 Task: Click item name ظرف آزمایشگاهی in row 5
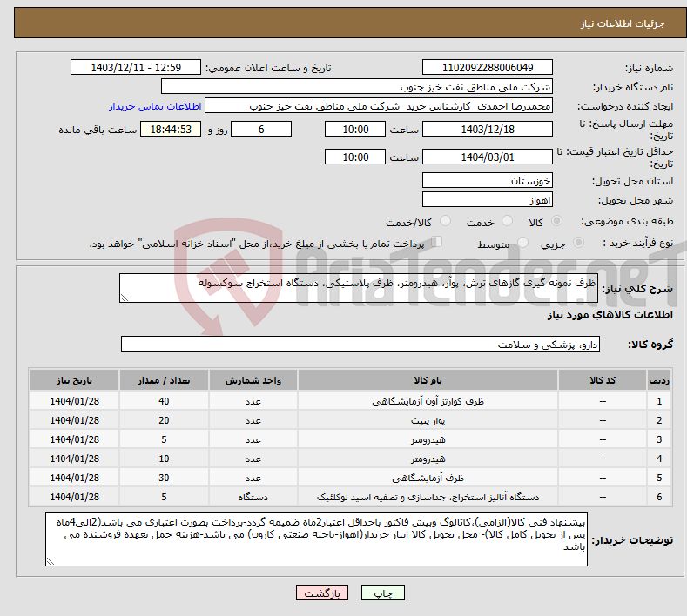pos(428,478)
